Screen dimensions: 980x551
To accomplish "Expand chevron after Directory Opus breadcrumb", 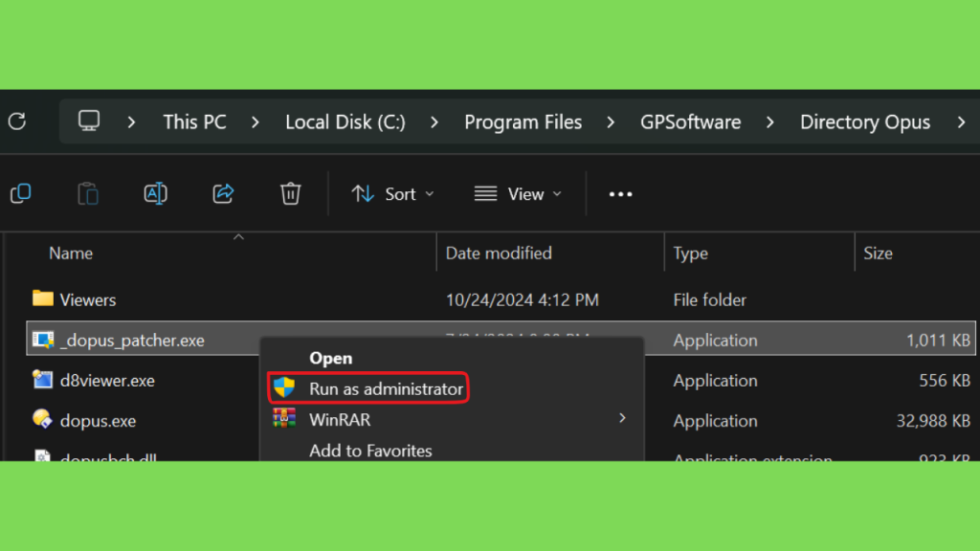I will pos(961,121).
